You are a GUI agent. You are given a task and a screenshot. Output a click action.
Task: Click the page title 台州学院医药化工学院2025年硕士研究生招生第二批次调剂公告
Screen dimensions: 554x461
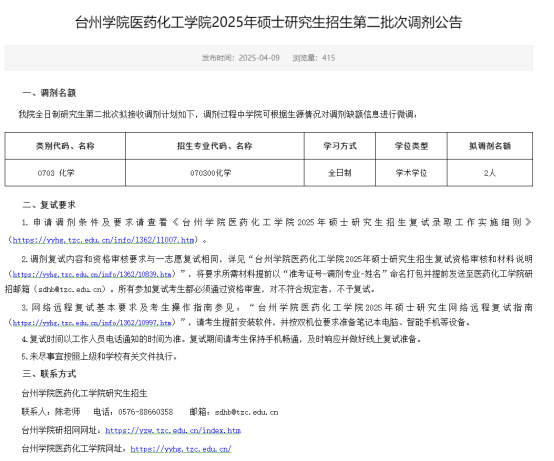point(269,22)
